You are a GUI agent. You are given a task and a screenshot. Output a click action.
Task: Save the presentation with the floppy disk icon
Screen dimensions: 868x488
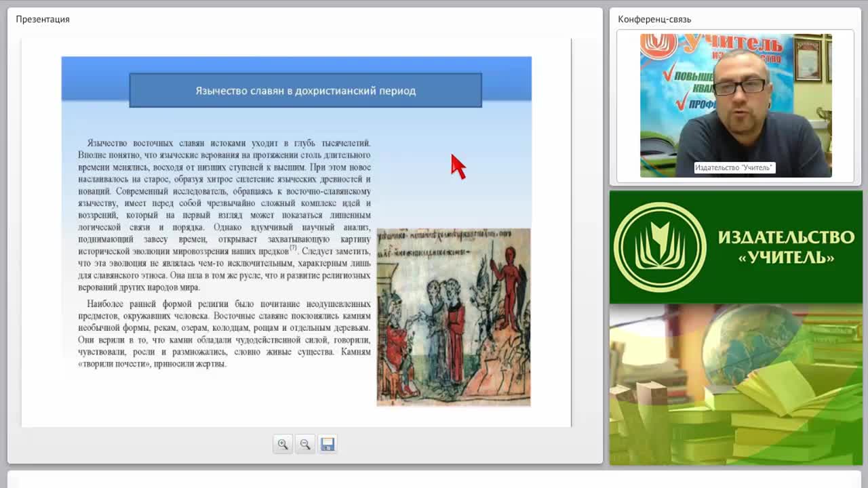(x=328, y=444)
